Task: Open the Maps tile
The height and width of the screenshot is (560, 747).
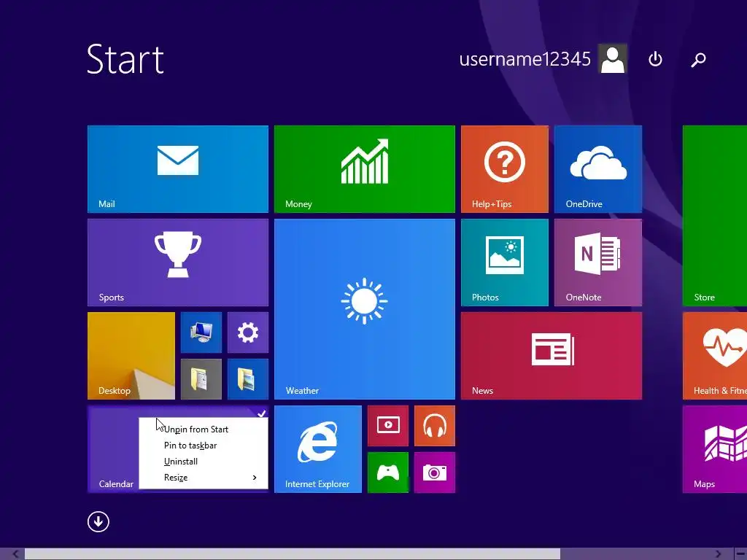Action: coord(715,449)
